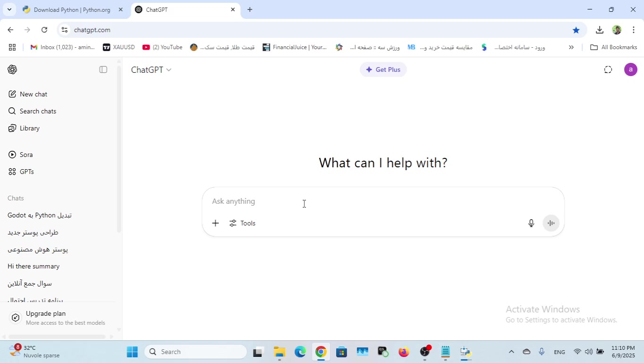Go back to the previous page
Image resolution: width=644 pixels, height=363 pixels.
[x=10, y=30]
